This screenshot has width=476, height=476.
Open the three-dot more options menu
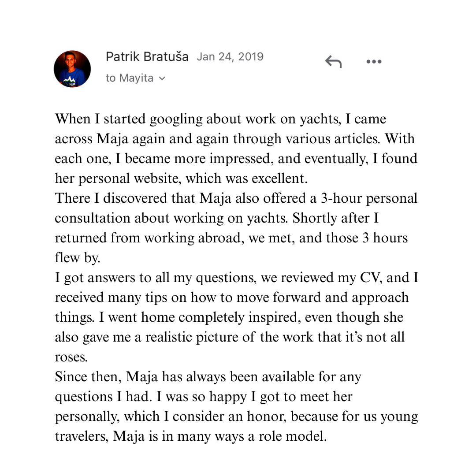374,62
